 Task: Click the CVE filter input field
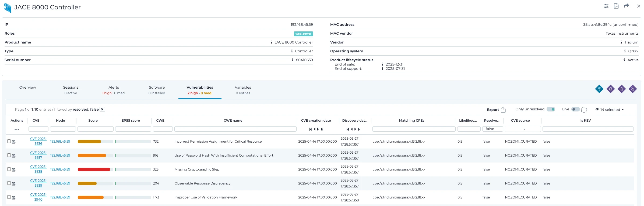coord(38,129)
